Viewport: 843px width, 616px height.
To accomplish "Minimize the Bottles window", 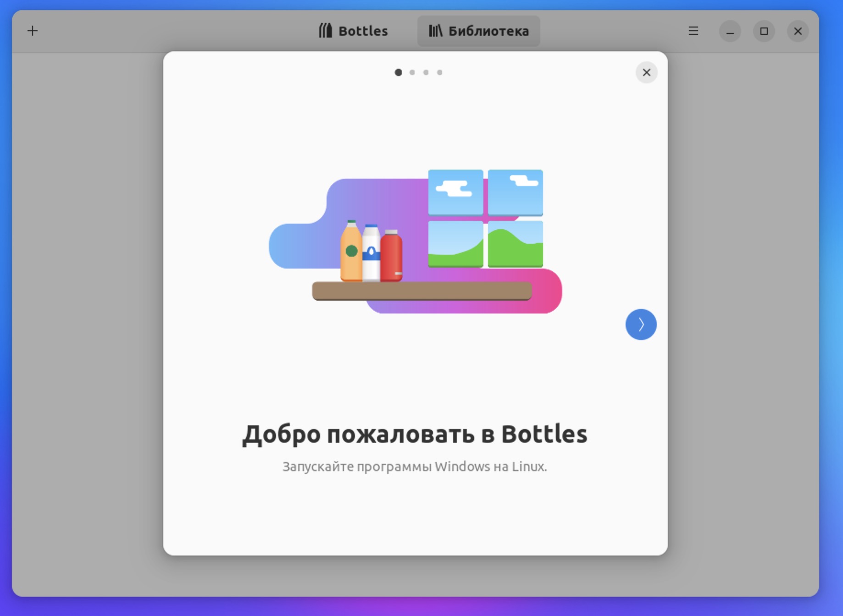I will click(730, 31).
